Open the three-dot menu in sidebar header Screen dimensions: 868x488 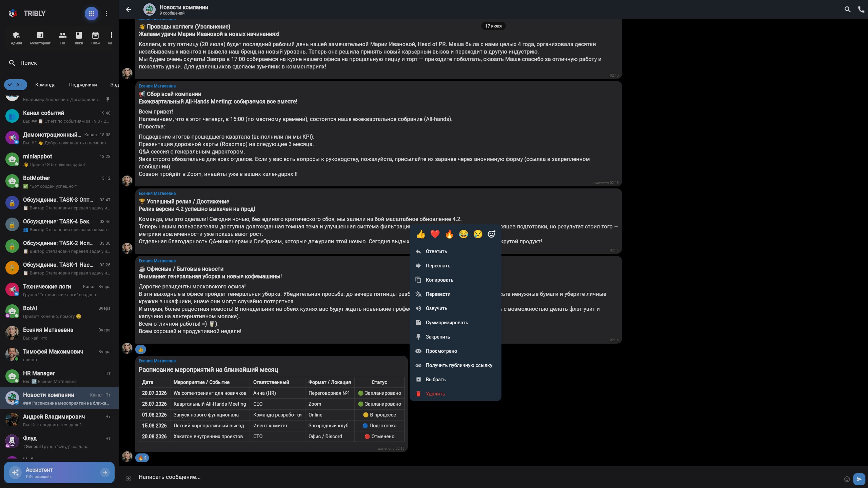point(106,14)
